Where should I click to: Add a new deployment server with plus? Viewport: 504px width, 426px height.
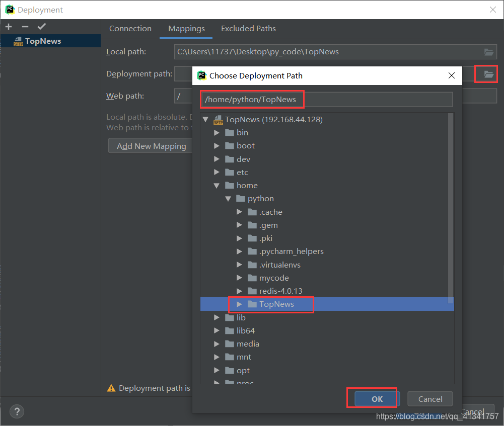coord(9,27)
